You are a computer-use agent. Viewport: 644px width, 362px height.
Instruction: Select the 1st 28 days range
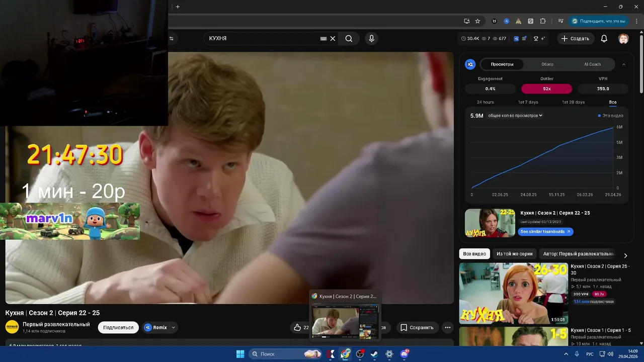573,102
